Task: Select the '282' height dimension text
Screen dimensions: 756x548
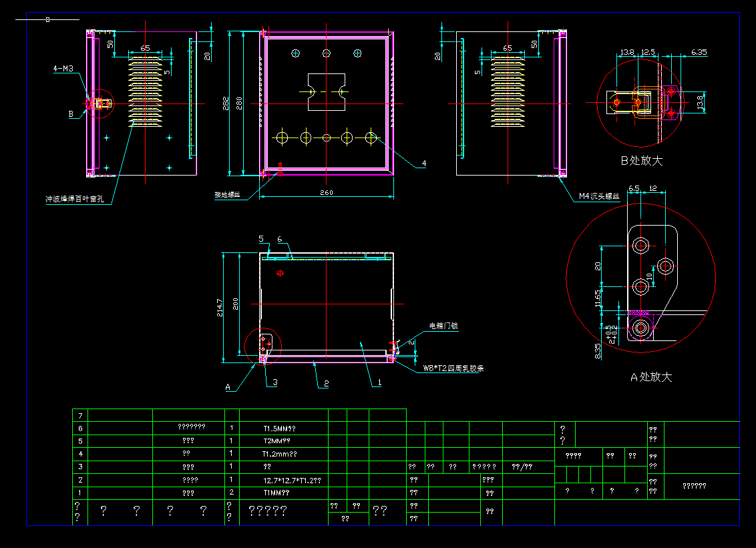Action: point(226,103)
